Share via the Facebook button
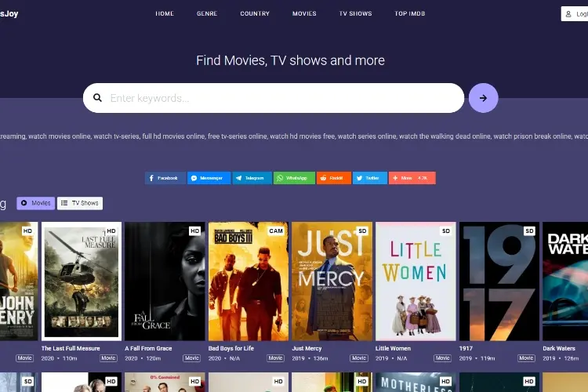The width and height of the screenshot is (588, 392). [165, 178]
